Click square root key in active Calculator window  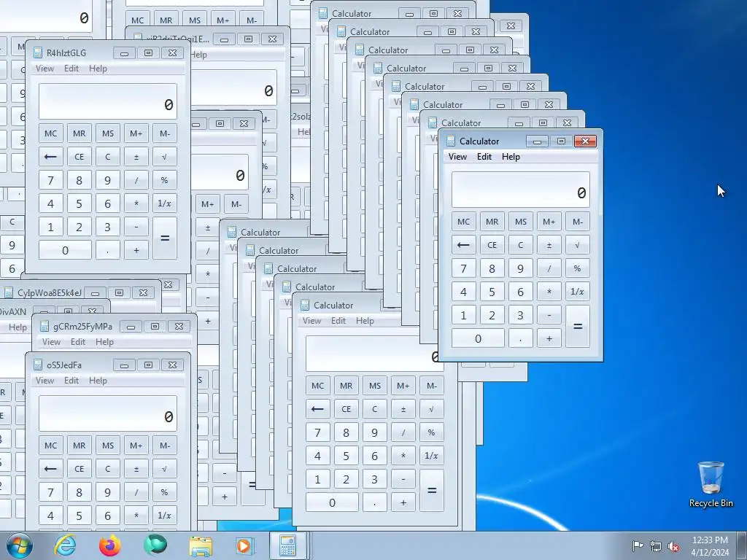(578, 245)
